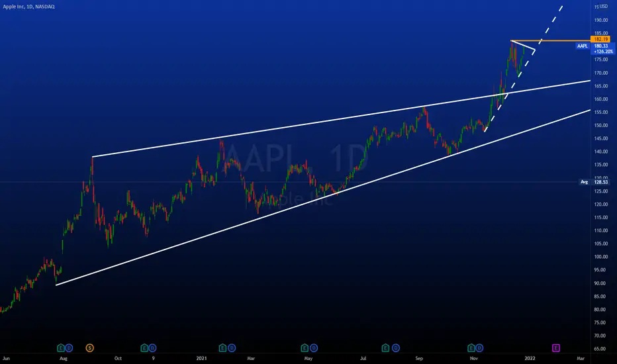Open the earnings E marker right of the 2021 label

pos(222,348)
